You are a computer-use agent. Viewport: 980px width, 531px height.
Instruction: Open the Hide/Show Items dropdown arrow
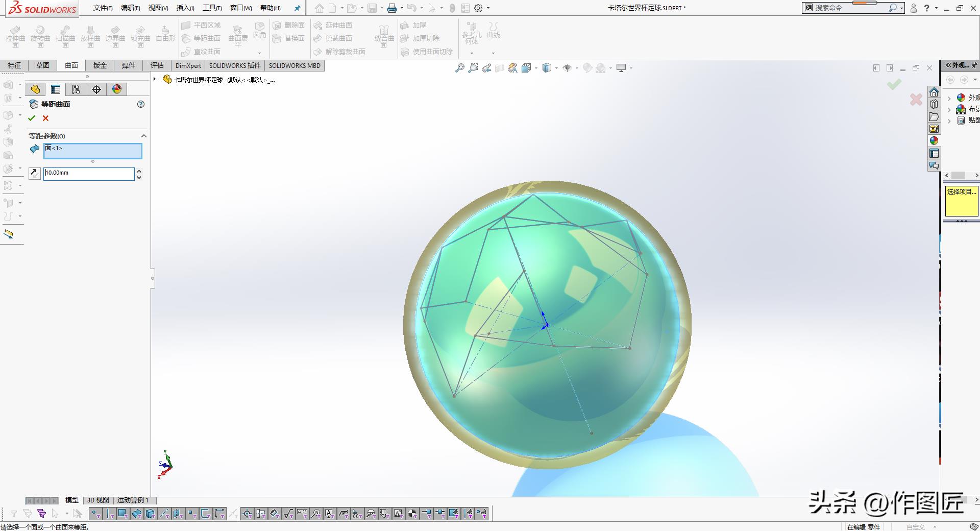coord(577,68)
